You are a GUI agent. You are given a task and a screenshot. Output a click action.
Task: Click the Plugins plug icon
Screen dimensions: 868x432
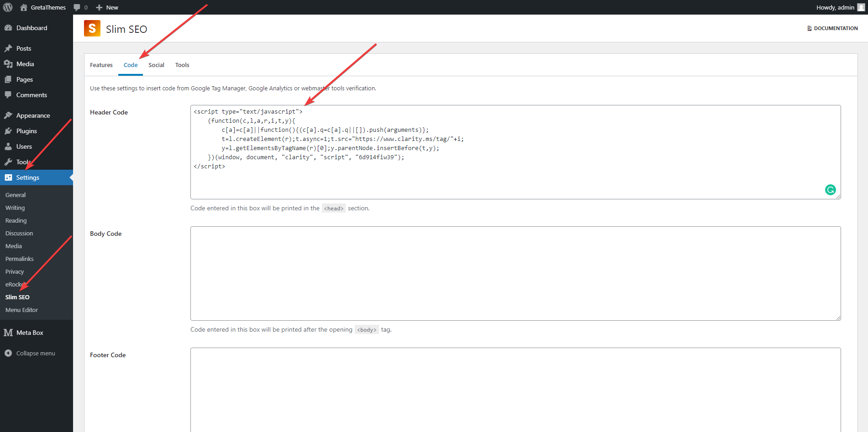tap(8, 131)
